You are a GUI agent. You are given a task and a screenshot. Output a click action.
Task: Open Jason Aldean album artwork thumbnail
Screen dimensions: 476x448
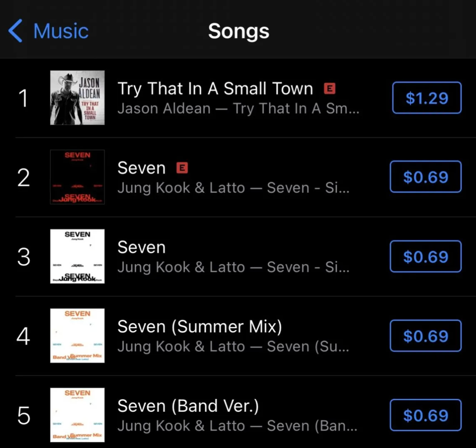[x=77, y=98]
